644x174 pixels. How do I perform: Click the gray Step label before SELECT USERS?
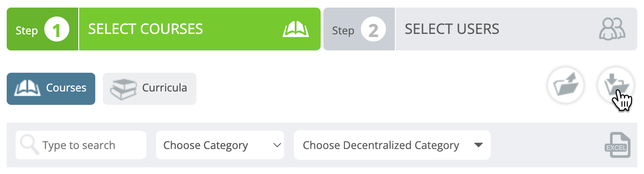coord(343,31)
